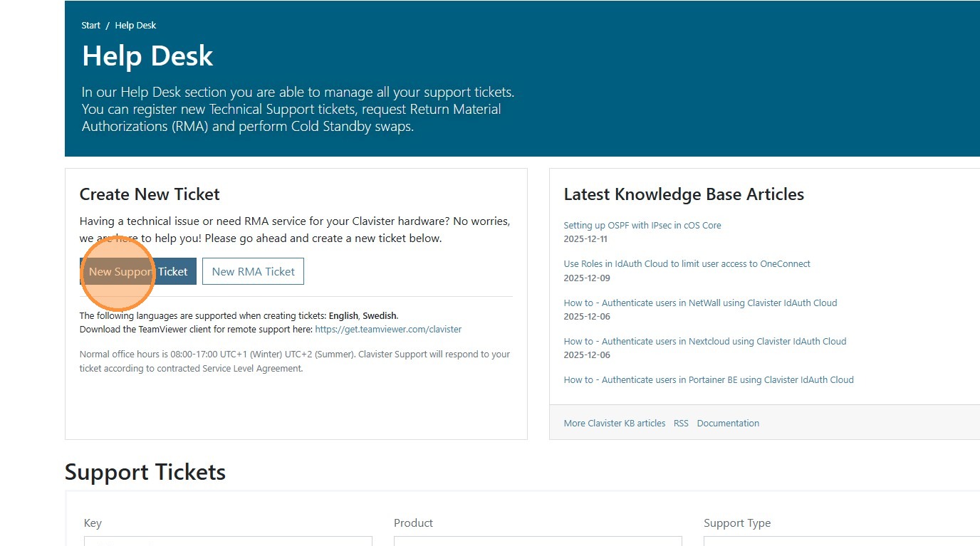This screenshot has height=546, width=980.
Task: Click the Support Type filter label
Action: pos(736,523)
